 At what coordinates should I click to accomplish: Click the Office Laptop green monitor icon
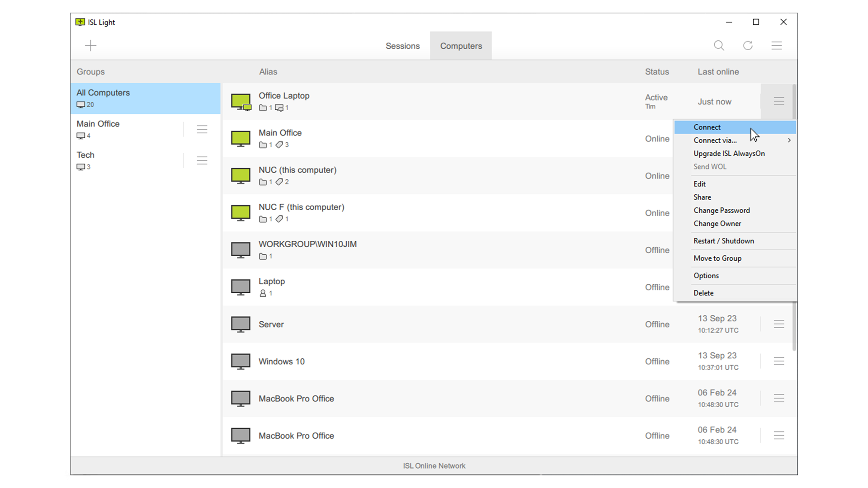(x=241, y=101)
